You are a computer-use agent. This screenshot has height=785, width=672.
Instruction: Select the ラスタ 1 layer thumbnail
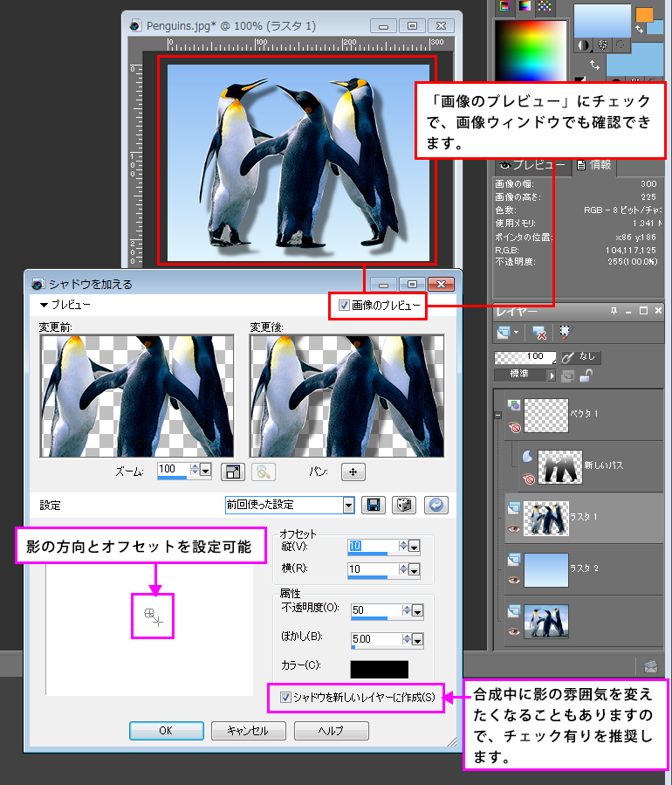tap(546, 519)
